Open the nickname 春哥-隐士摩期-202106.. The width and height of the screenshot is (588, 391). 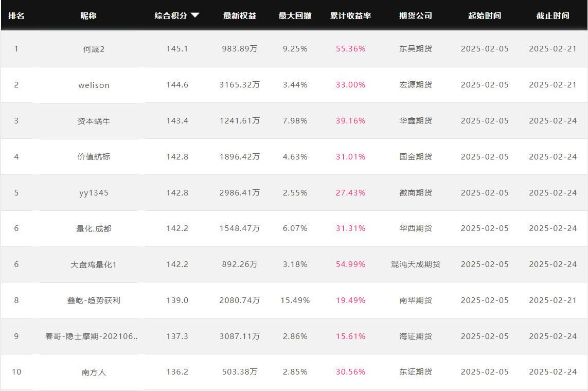click(x=92, y=336)
